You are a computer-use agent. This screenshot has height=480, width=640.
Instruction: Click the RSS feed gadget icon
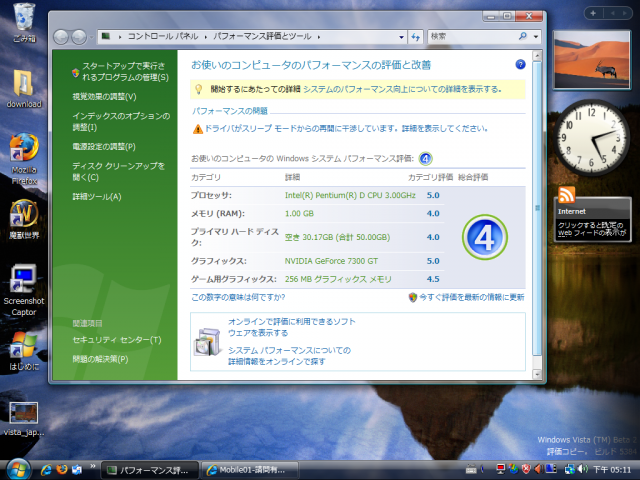(567, 194)
